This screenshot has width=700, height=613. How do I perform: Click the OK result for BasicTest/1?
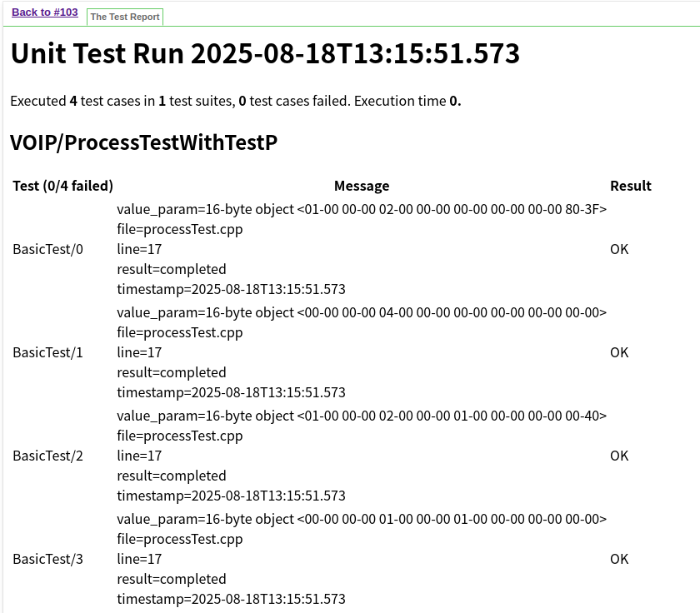point(619,352)
